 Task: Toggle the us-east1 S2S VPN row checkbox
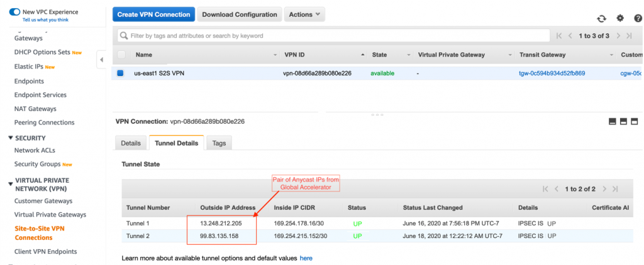coord(120,73)
